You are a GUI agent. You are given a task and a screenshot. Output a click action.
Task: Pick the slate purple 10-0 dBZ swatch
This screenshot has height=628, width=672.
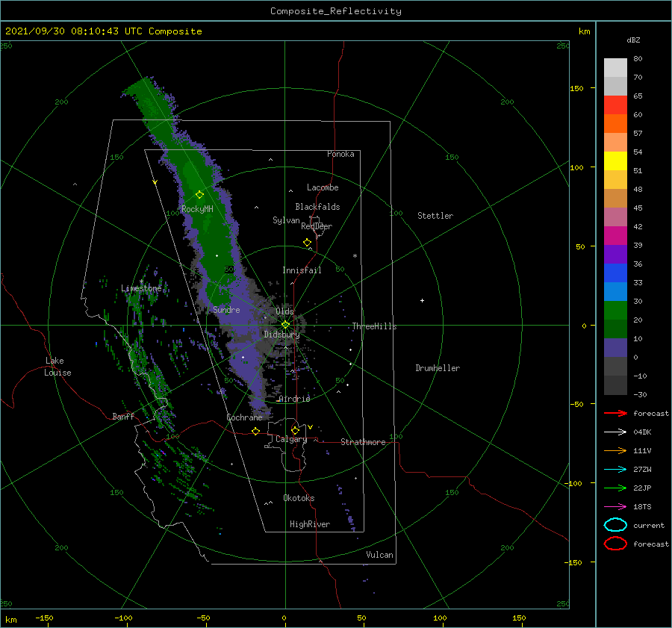(615, 348)
